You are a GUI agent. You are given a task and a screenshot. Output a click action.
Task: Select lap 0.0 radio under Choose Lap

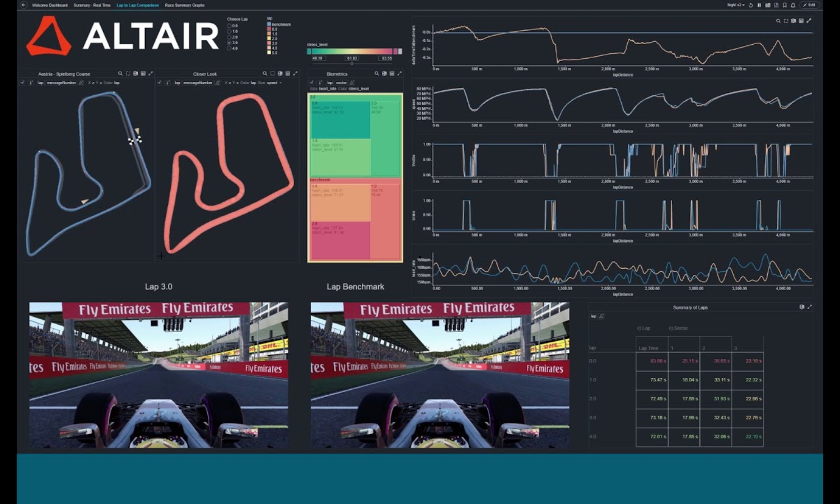click(229, 26)
